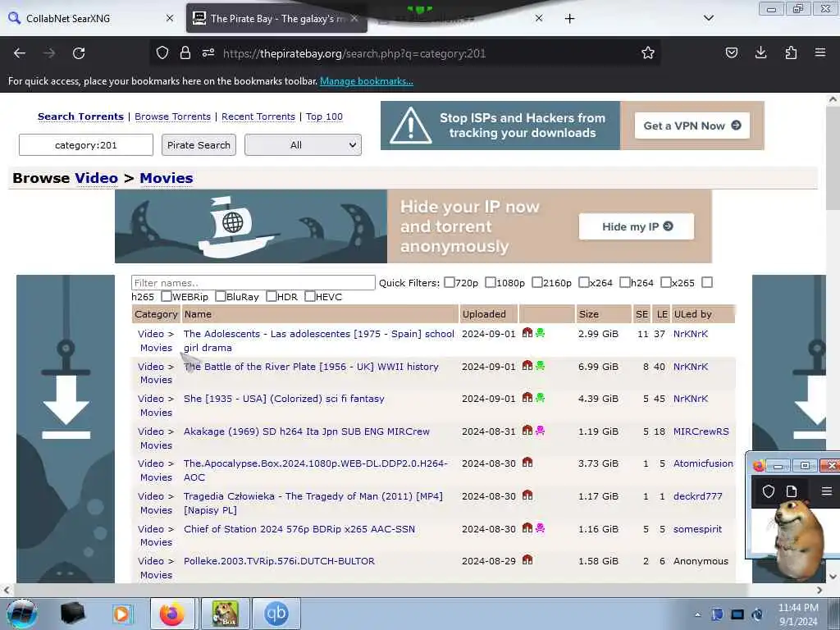Open the Browse Torrents link
840x630 pixels.
tap(172, 116)
